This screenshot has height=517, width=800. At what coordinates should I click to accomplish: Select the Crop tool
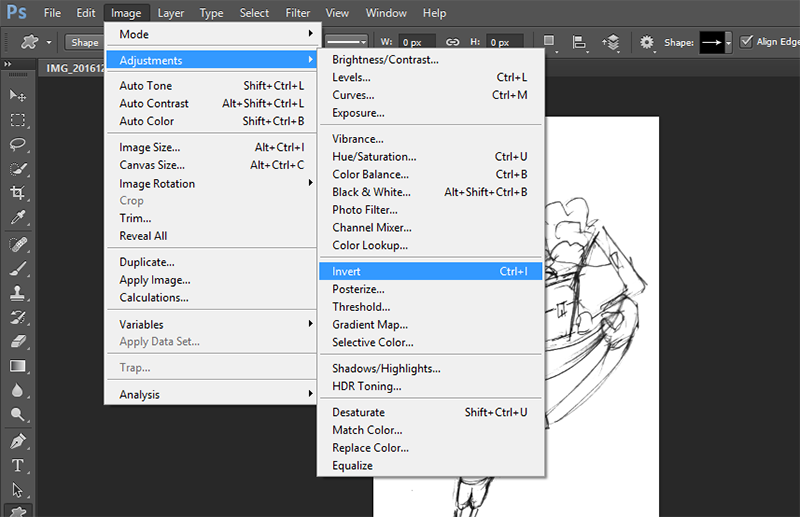pyautogui.click(x=18, y=193)
